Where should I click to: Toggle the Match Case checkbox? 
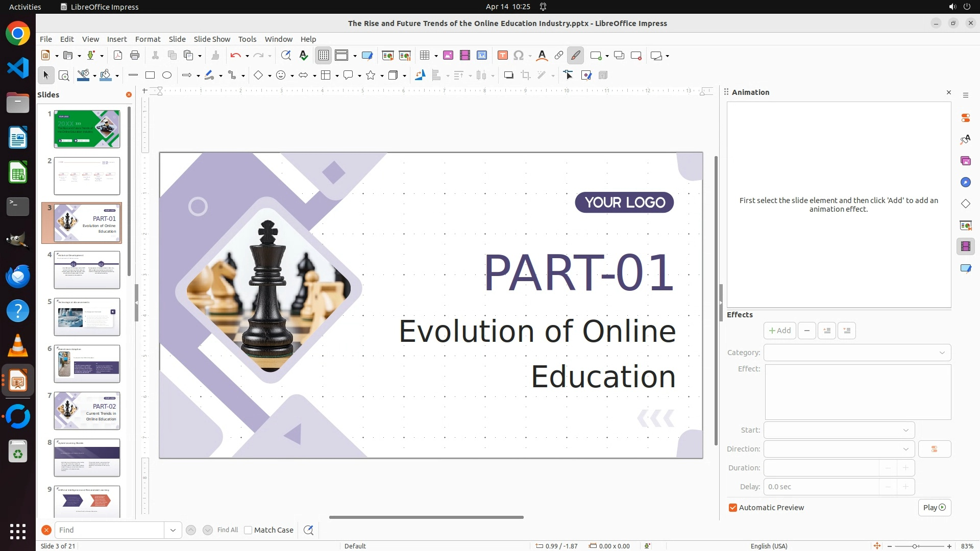pyautogui.click(x=249, y=530)
